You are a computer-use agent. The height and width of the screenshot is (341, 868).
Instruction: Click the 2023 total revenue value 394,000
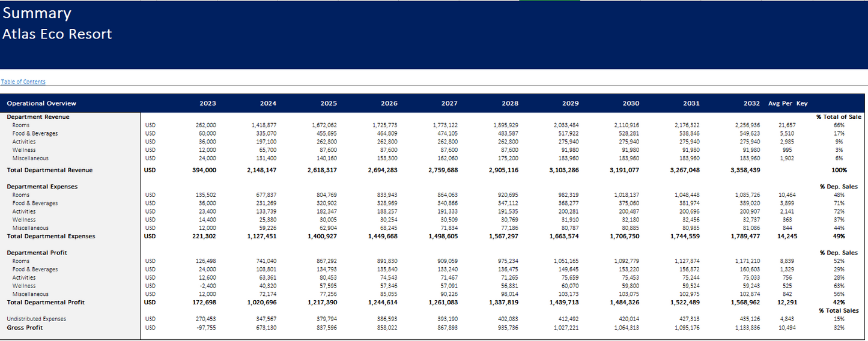(x=204, y=170)
